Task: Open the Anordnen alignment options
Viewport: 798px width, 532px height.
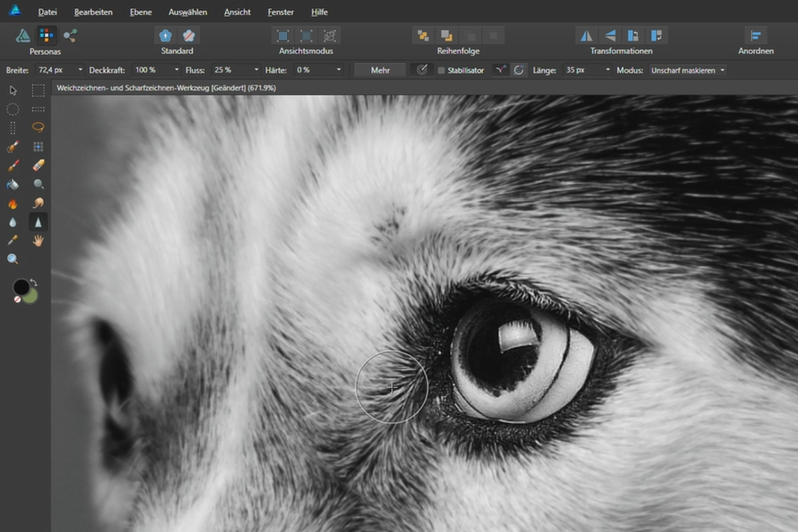Action: [755, 35]
